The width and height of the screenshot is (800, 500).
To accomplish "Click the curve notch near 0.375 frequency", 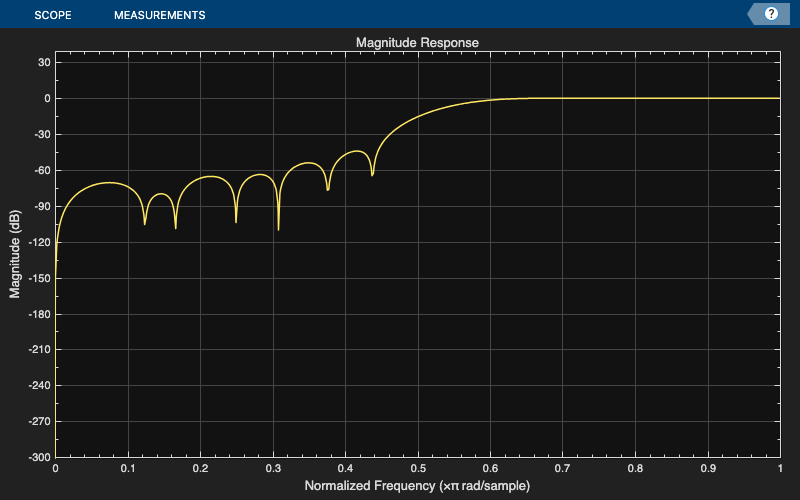I will coord(328,189).
